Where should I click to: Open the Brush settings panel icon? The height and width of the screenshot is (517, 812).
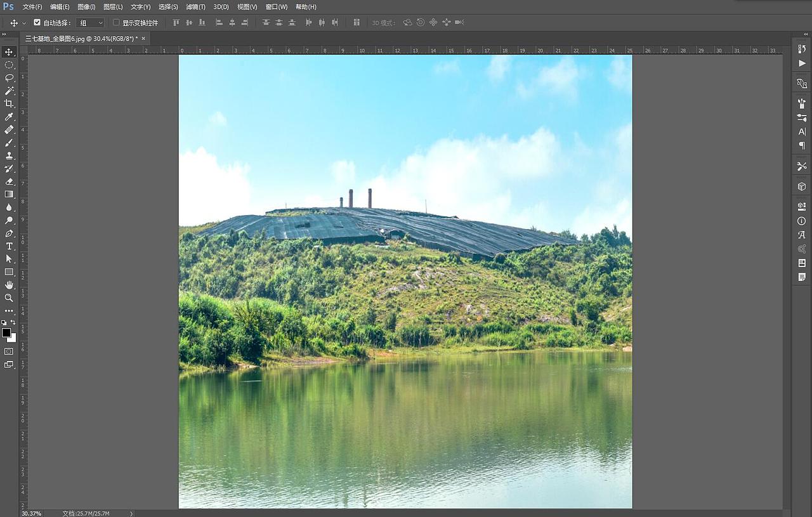pyautogui.click(x=802, y=117)
